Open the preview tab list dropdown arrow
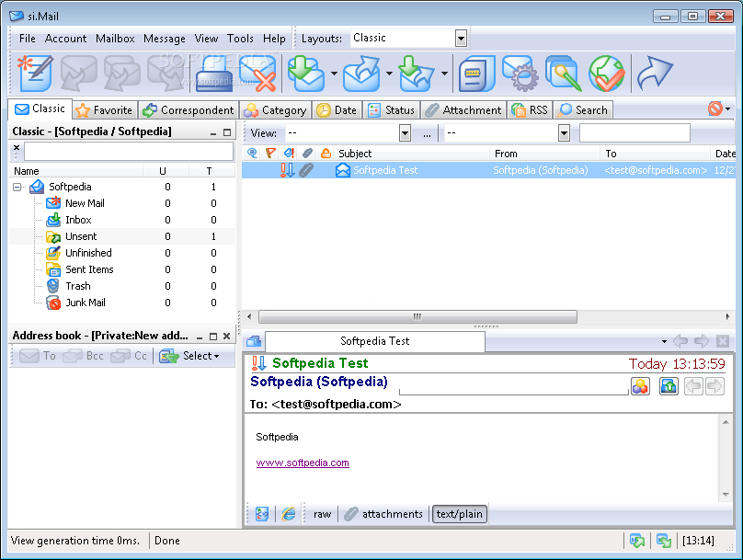The height and width of the screenshot is (560, 743). point(664,341)
